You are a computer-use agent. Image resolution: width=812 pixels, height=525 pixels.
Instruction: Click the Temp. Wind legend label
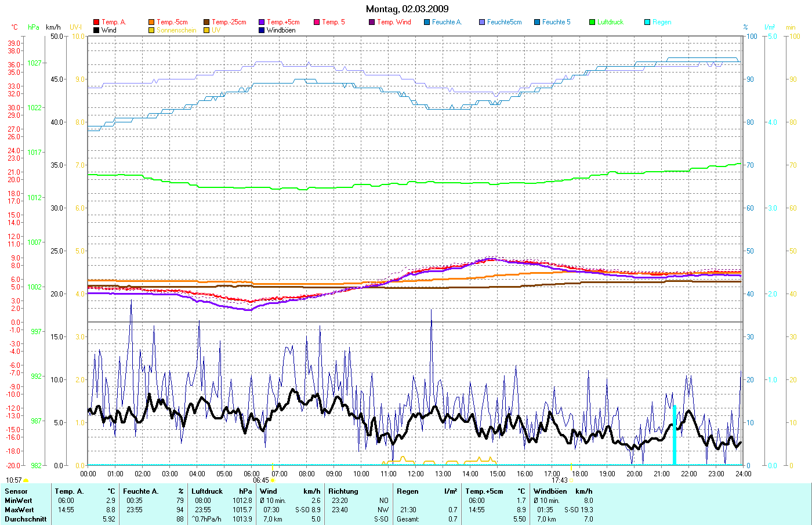[x=394, y=22]
